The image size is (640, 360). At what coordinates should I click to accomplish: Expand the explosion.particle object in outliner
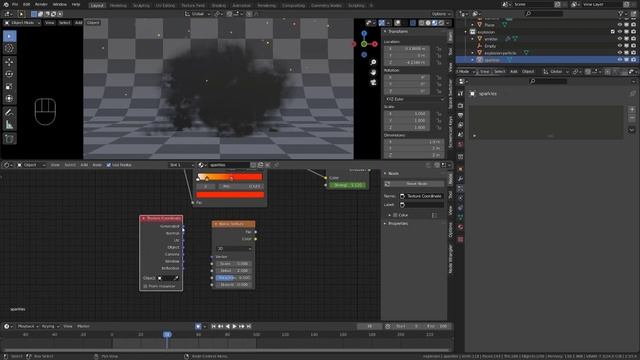(473, 53)
